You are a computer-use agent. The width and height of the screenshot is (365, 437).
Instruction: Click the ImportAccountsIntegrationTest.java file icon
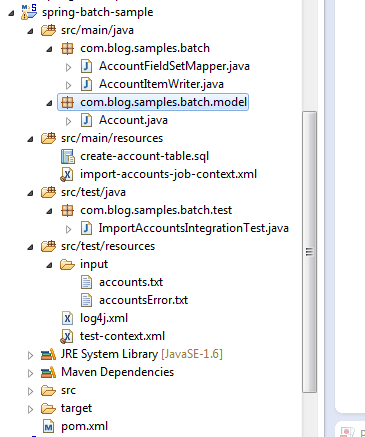[86, 228]
